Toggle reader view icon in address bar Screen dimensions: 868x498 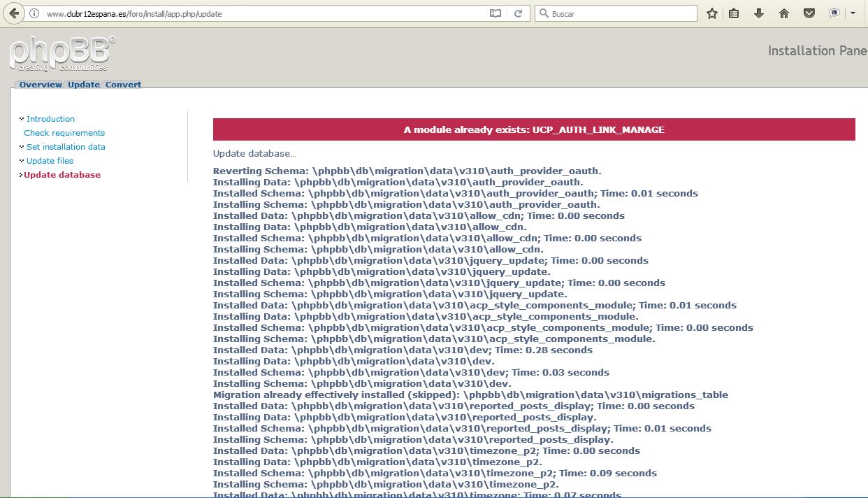(x=496, y=13)
